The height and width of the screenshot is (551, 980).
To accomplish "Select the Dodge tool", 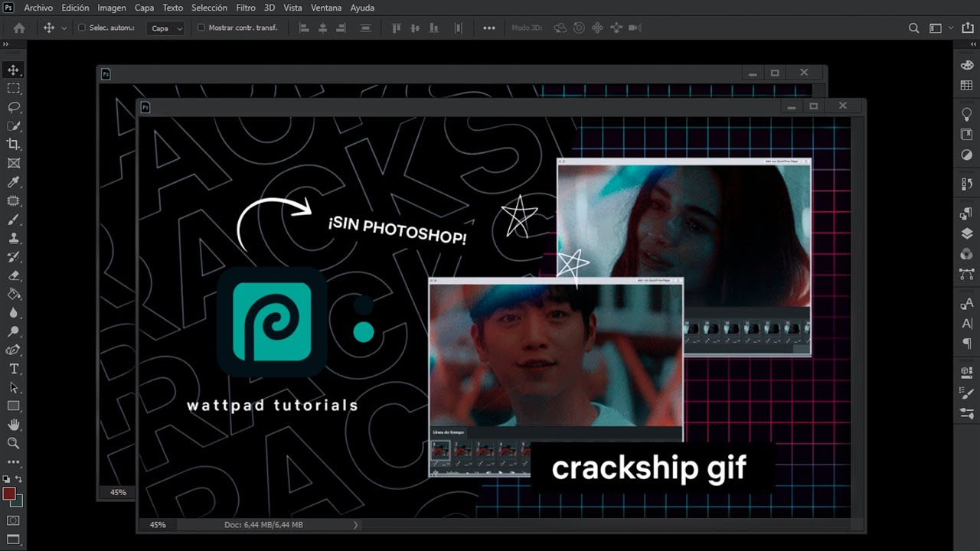I will click(x=13, y=331).
